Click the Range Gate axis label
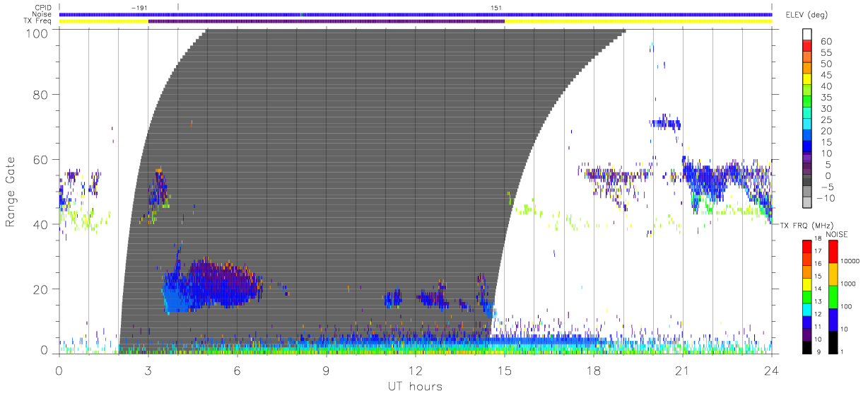868x401 pixels. tap(11, 192)
